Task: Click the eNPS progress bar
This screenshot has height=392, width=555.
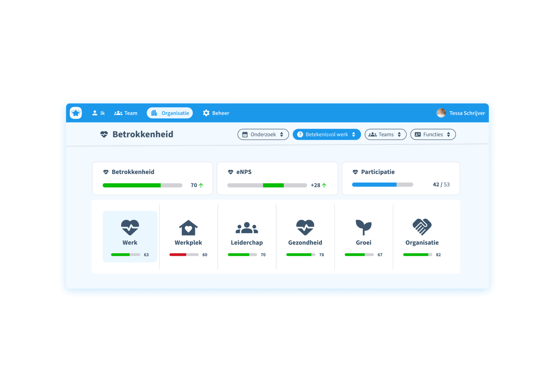Action: [267, 185]
